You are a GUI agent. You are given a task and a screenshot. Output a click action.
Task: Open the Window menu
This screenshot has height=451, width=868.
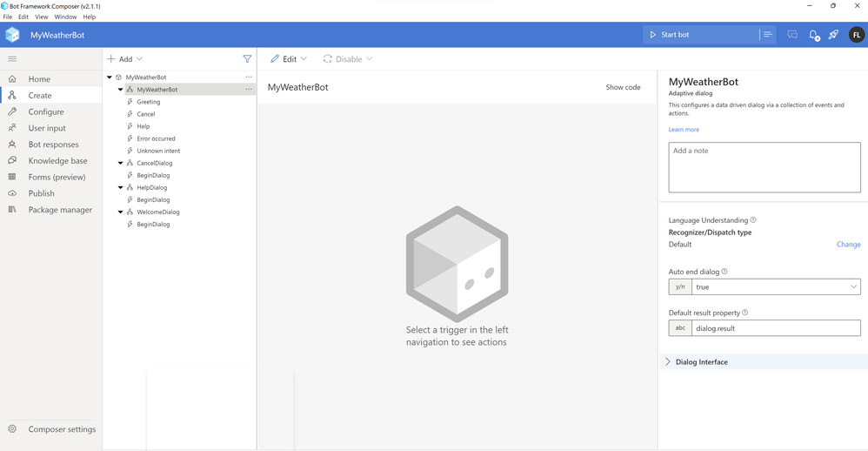pos(65,17)
